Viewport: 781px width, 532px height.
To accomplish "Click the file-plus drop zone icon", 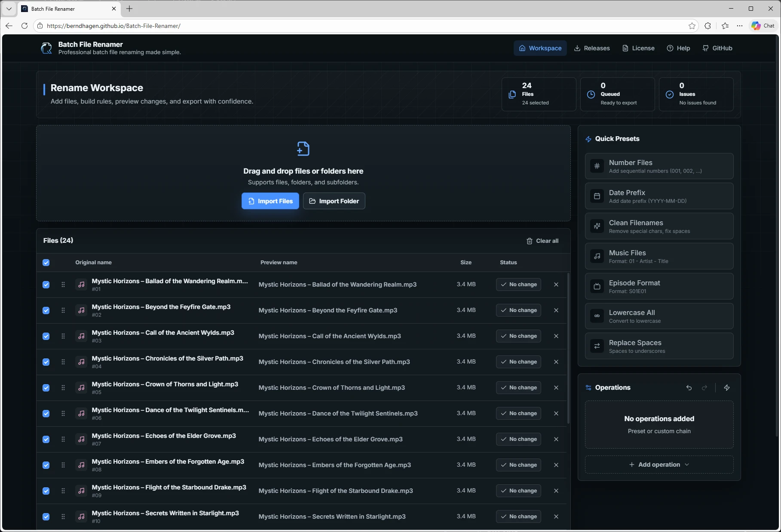I will pos(303,149).
